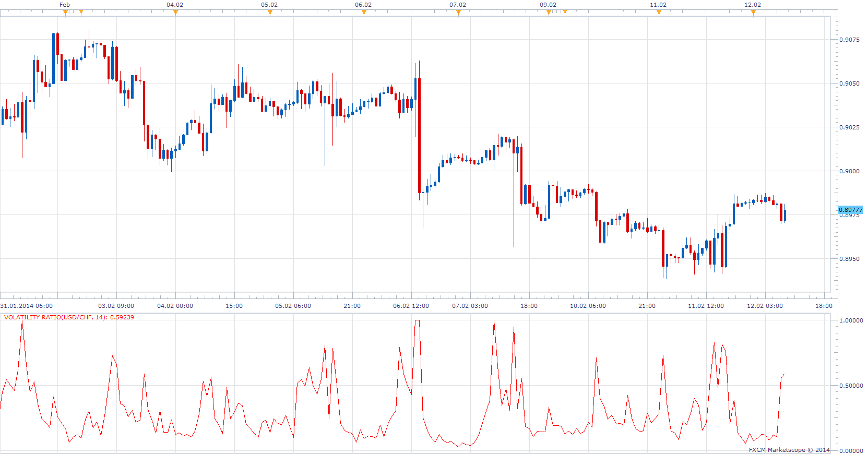The image size is (868, 454).
Task: Click the 03.02 09:00 time label
Action: 116,306
